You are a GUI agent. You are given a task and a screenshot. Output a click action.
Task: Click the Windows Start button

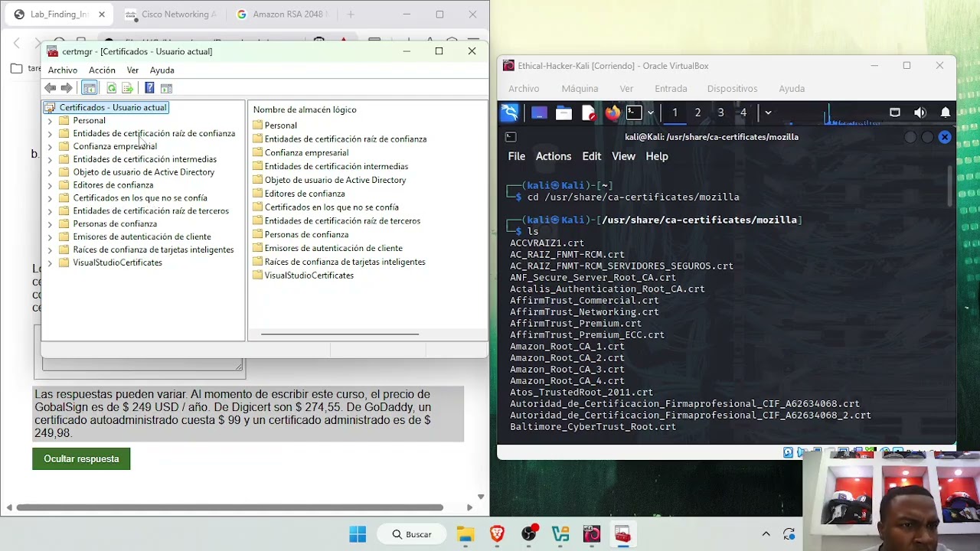click(358, 534)
